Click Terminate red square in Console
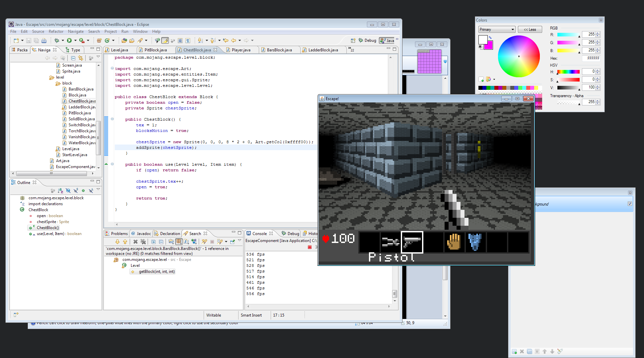Screen dimensions: 644x358 [310, 247]
